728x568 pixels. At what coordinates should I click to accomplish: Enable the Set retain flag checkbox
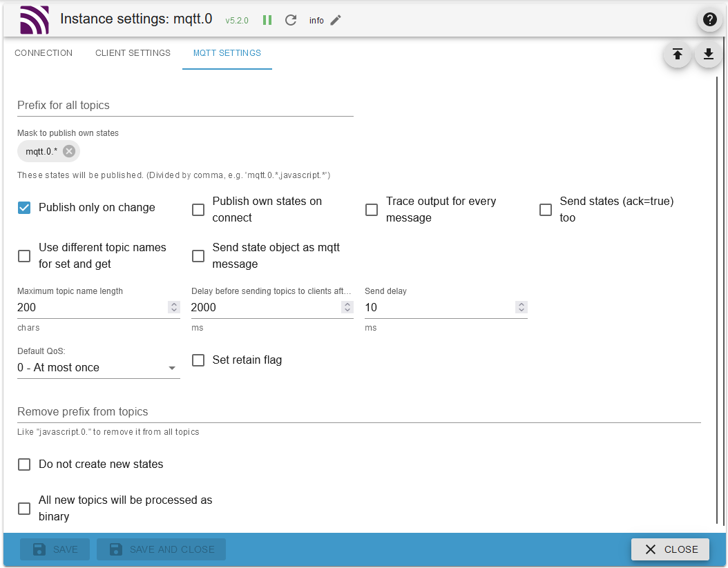(198, 360)
